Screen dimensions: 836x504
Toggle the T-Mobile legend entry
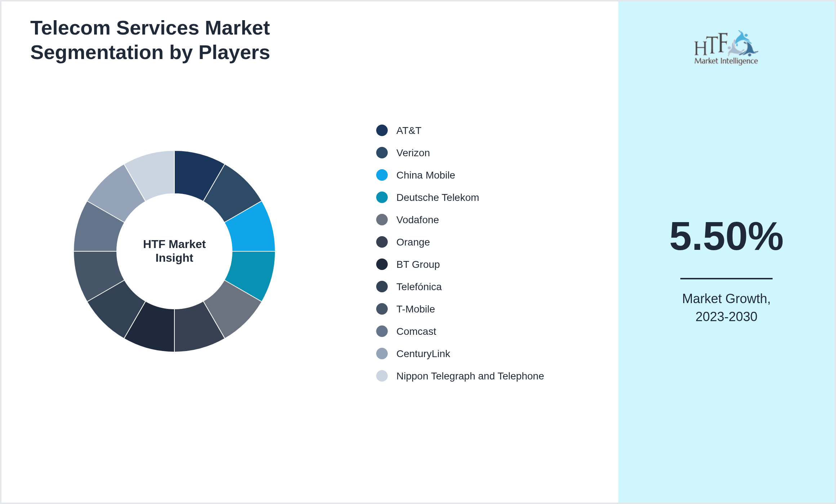[x=415, y=309]
